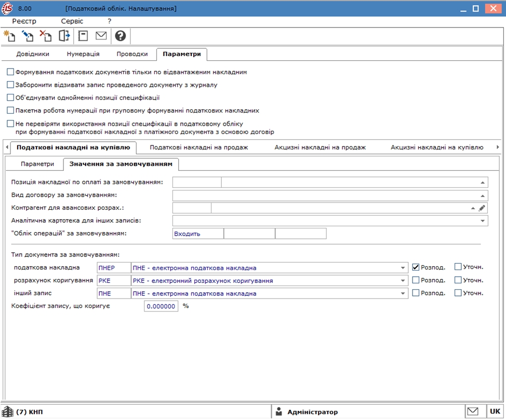Viewport: 506px width, 420px height.
Task: Uncheck Розпод. for податкова накладна row
Action: [x=416, y=267]
